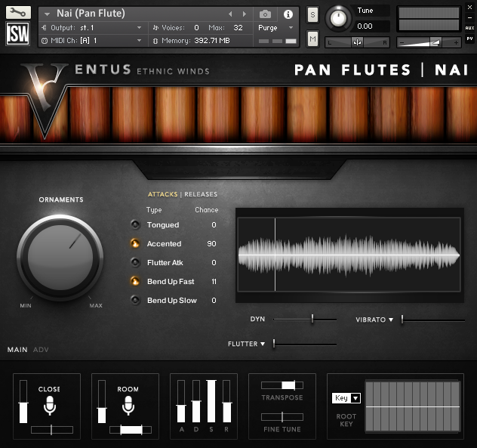477x448 pixels.
Task: Click the Room mic width slider
Action: point(131,430)
